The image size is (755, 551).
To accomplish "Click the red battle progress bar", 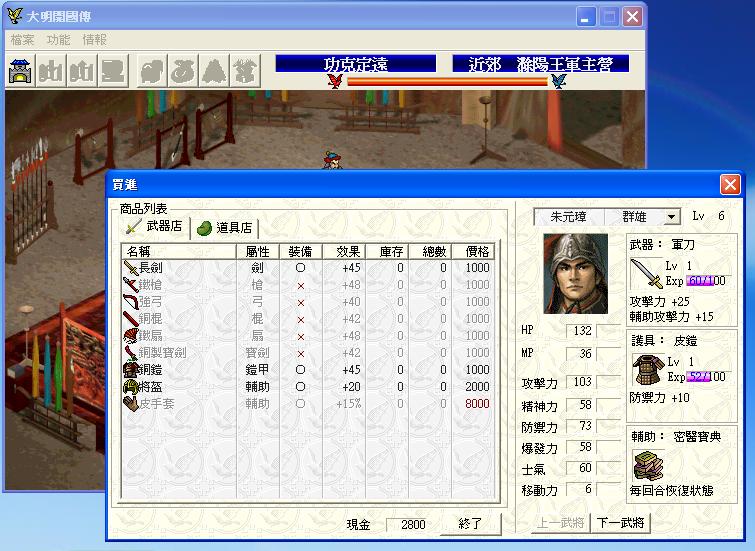I will click(447, 81).
